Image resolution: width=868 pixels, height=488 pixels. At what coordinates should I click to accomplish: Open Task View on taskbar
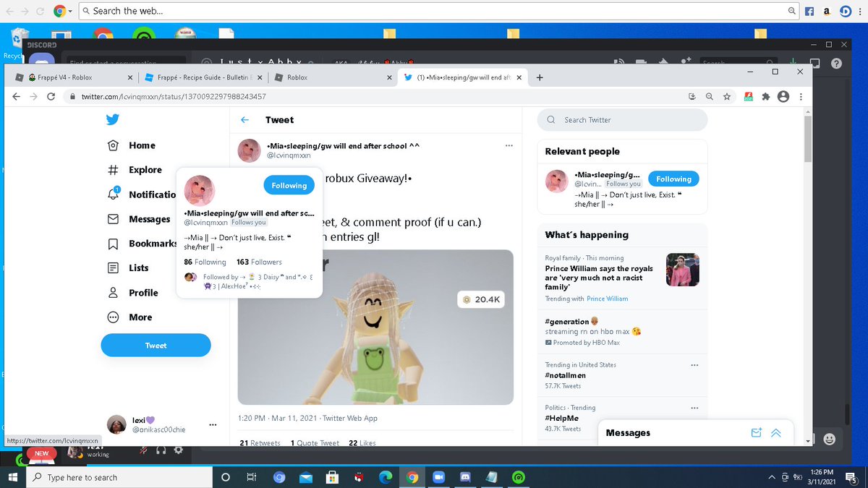tap(252, 477)
